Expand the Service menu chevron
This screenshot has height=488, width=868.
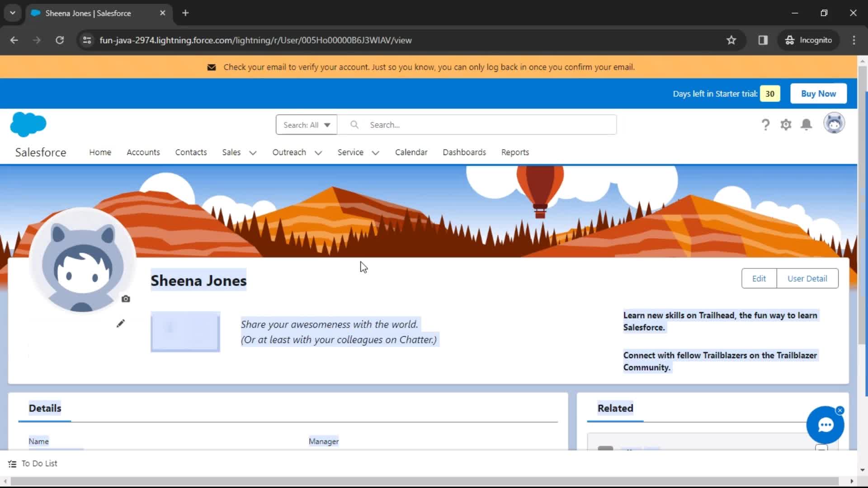375,153
